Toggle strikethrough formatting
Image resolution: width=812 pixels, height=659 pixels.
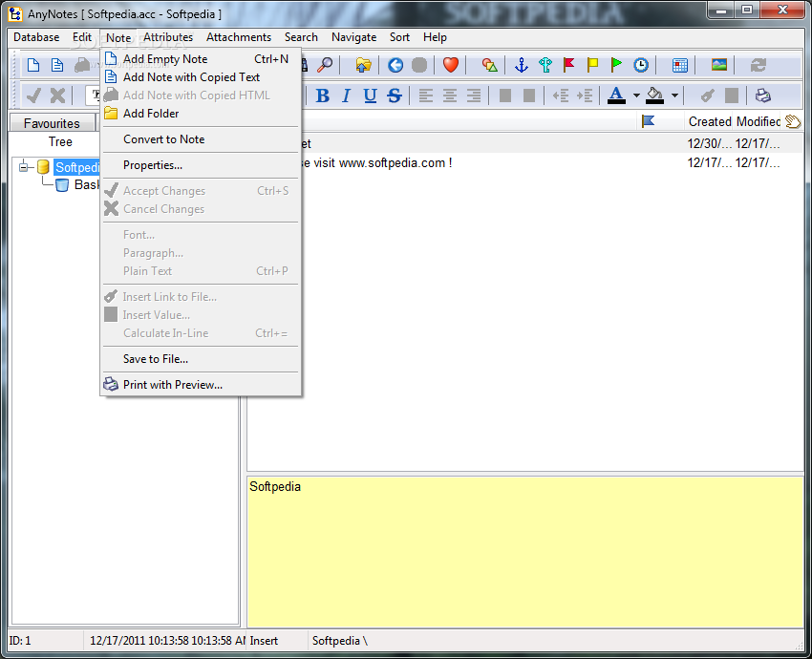point(395,96)
